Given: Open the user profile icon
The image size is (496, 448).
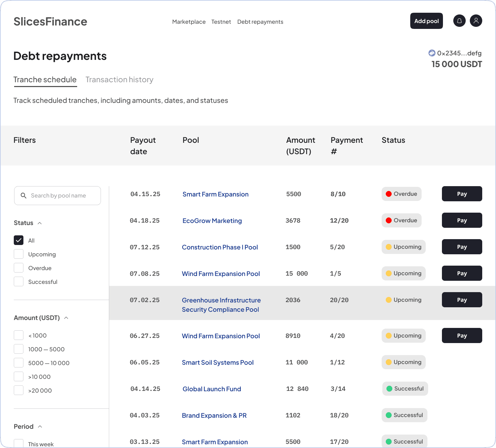Looking at the screenshot, I should (x=476, y=21).
